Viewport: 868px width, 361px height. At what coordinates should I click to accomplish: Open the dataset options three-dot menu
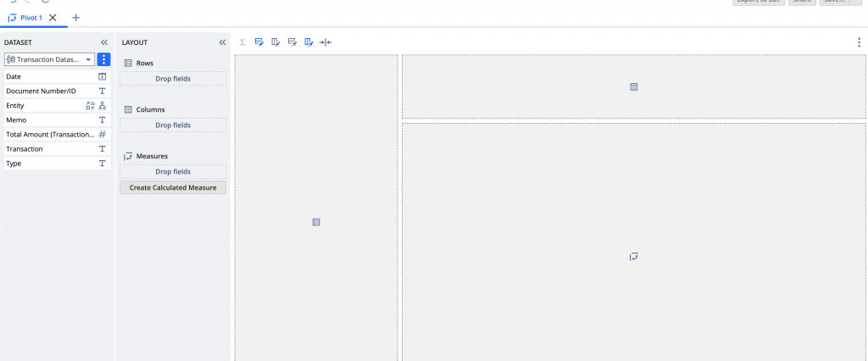pyautogui.click(x=103, y=59)
